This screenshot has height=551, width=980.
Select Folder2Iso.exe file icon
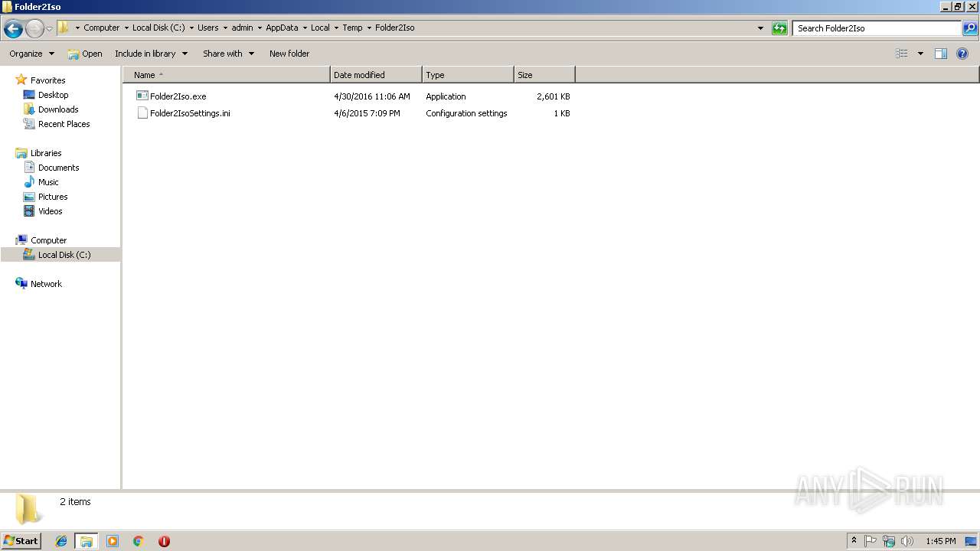pos(142,96)
